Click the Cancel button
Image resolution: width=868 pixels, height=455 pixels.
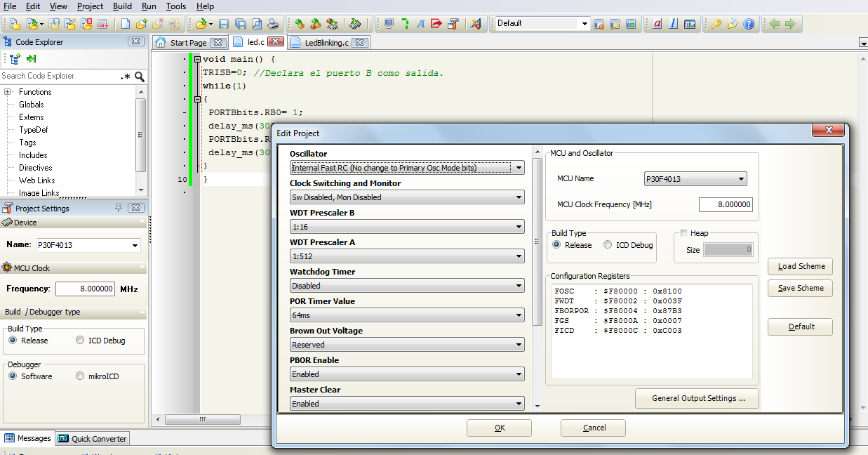coord(594,428)
